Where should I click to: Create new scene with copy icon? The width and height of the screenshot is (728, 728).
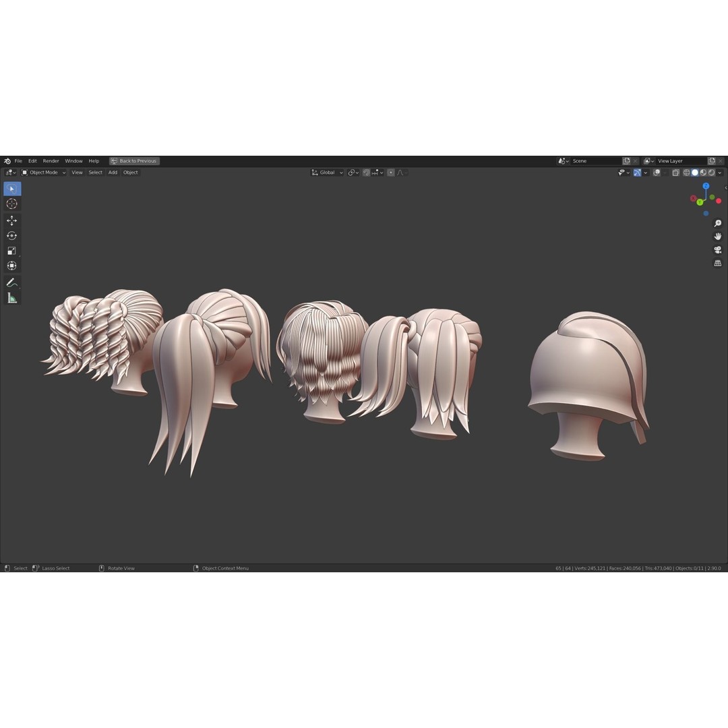627,161
